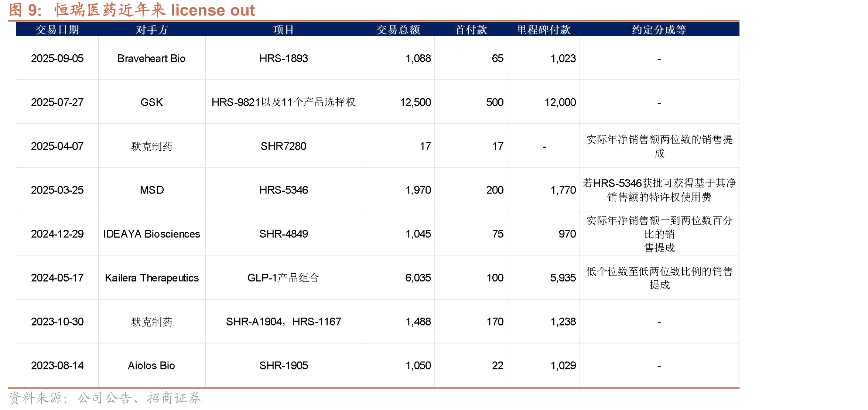Image resolution: width=868 pixels, height=410 pixels.
Task: Click the 低个位数至低两位数 royalty note
Action: point(659,278)
